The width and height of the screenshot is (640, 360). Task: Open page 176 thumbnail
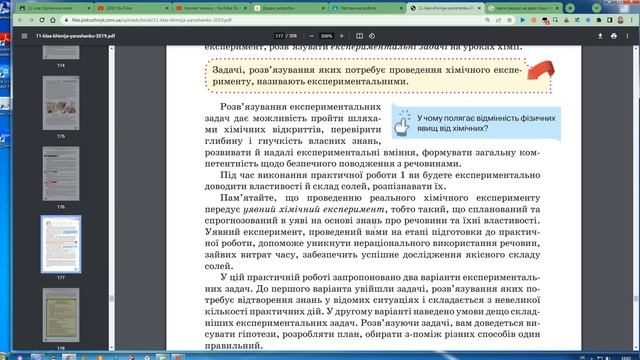(61, 174)
